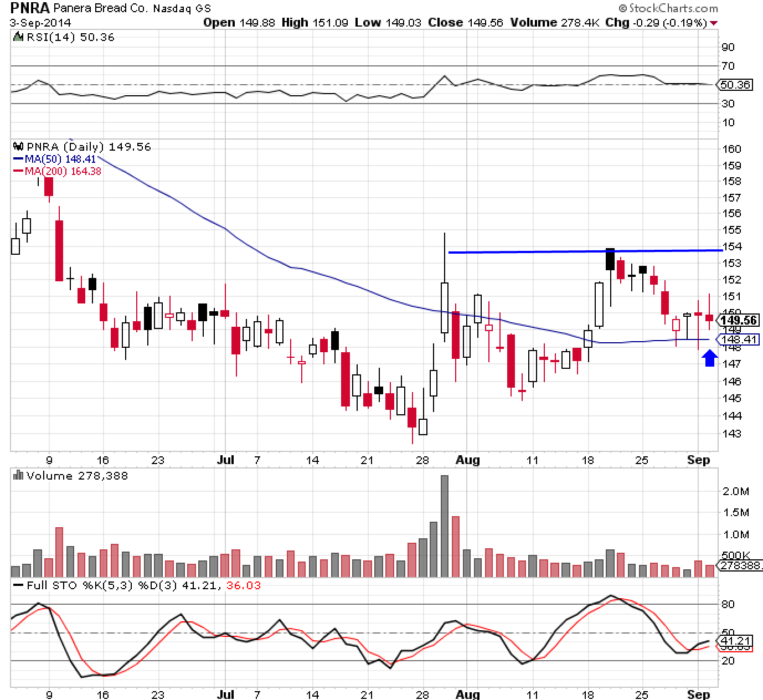Image resolution: width=763 pixels, height=700 pixels.
Task: Open the StockCharts.com copyright link
Action: click(x=667, y=8)
